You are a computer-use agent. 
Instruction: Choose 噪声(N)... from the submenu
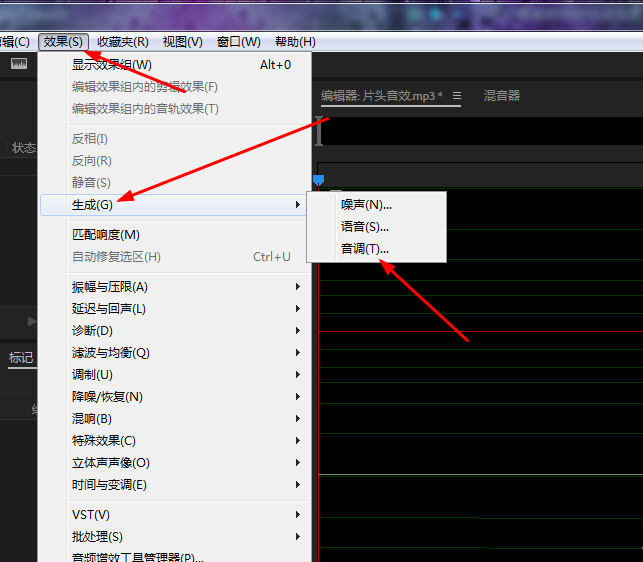pos(376,204)
